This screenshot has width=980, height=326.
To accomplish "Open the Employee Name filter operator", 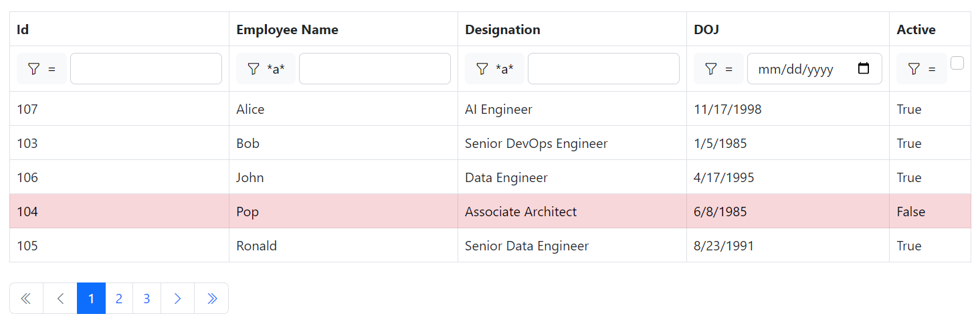I will click(x=266, y=69).
